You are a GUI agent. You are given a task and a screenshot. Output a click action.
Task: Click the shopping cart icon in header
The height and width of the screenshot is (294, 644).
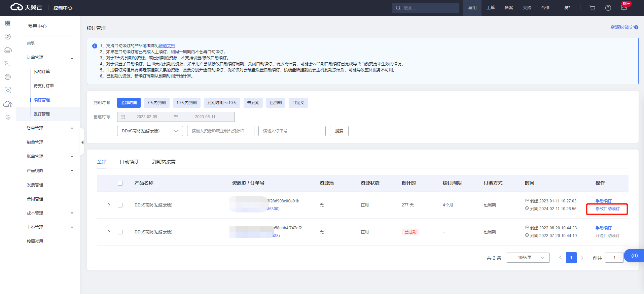(593, 8)
